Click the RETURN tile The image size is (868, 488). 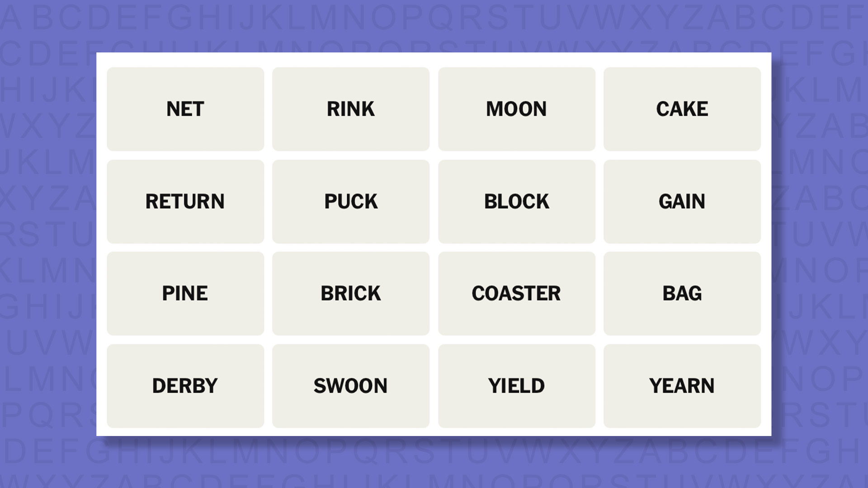click(x=185, y=201)
